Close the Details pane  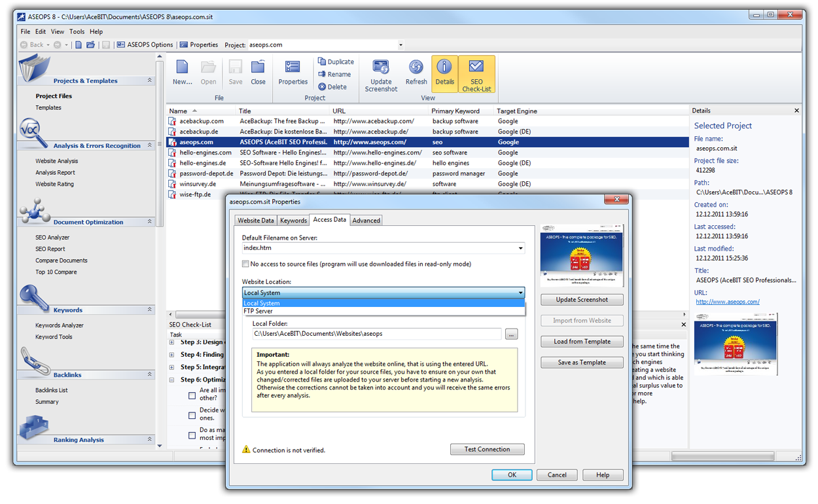coord(796,111)
